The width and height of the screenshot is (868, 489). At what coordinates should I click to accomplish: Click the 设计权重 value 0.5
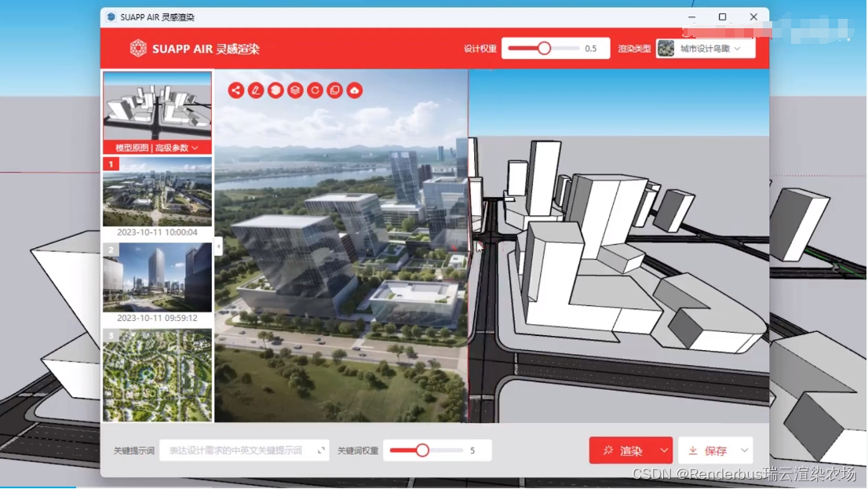(591, 49)
